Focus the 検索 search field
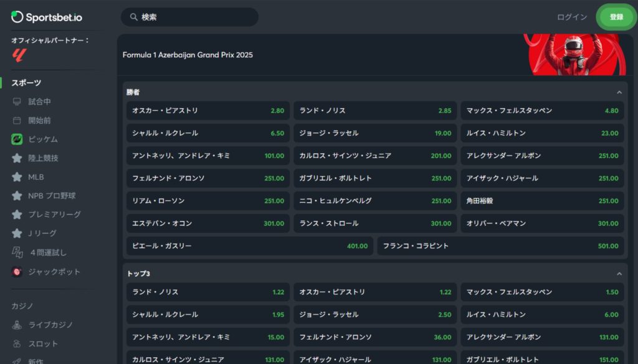This screenshot has height=364, width=638. (189, 17)
